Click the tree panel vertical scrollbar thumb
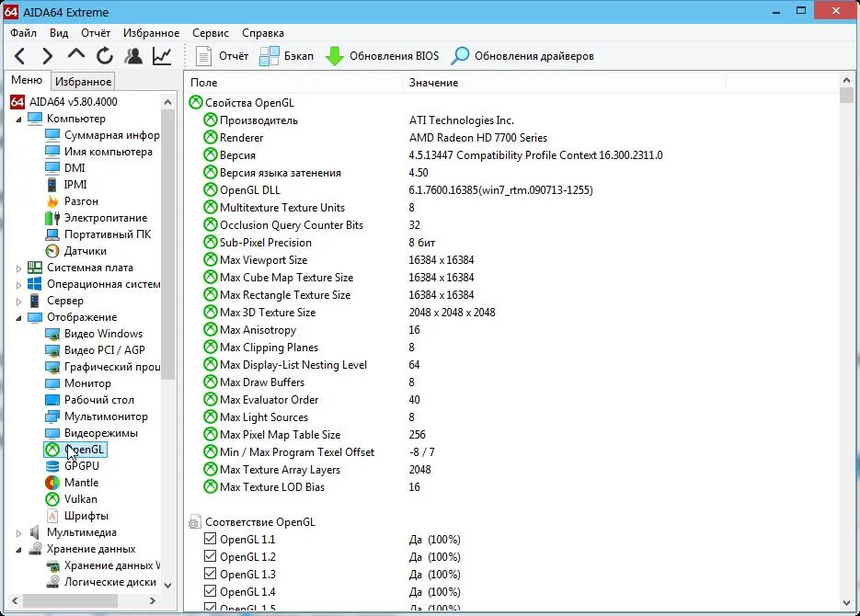This screenshot has height=616, width=860. (x=167, y=244)
